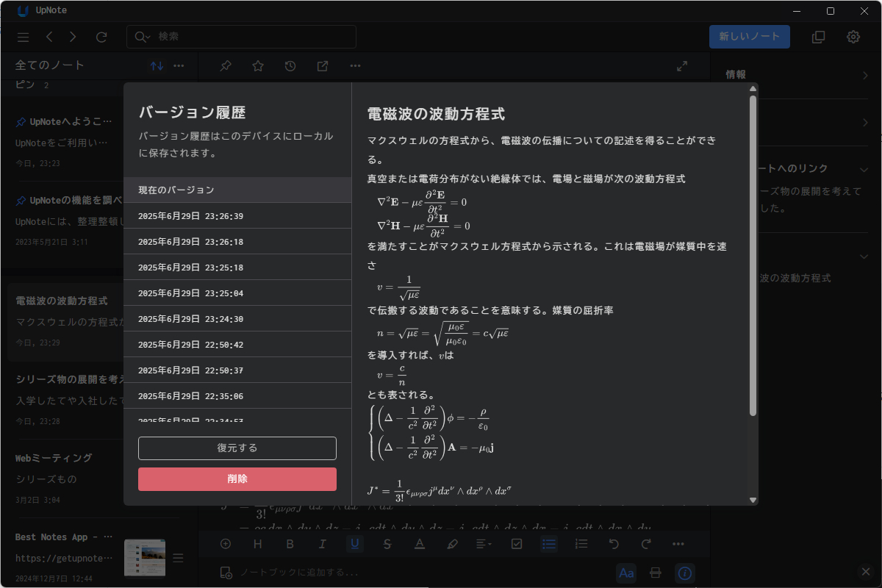Toggle strikethrough formatting
Viewport: 882px width, 588px height.
(387, 543)
